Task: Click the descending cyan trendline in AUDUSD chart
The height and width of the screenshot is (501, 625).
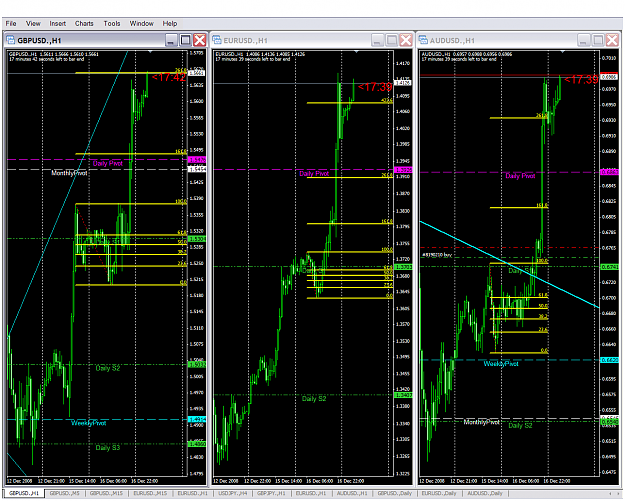Action: (509, 264)
